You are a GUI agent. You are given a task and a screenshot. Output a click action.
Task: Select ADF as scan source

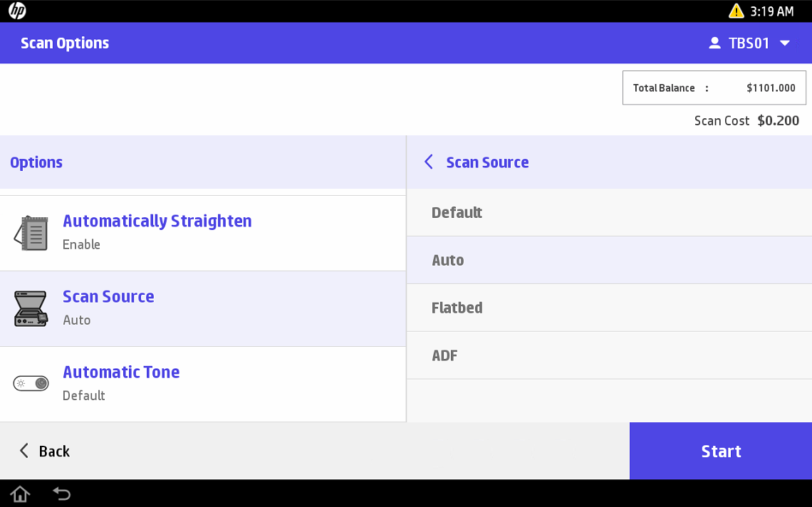(609, 355)
